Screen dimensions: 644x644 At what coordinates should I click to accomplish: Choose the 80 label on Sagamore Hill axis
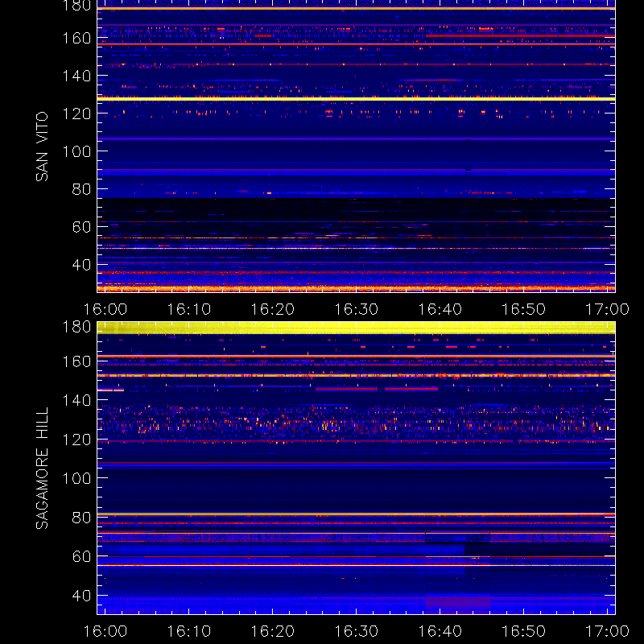81,517
